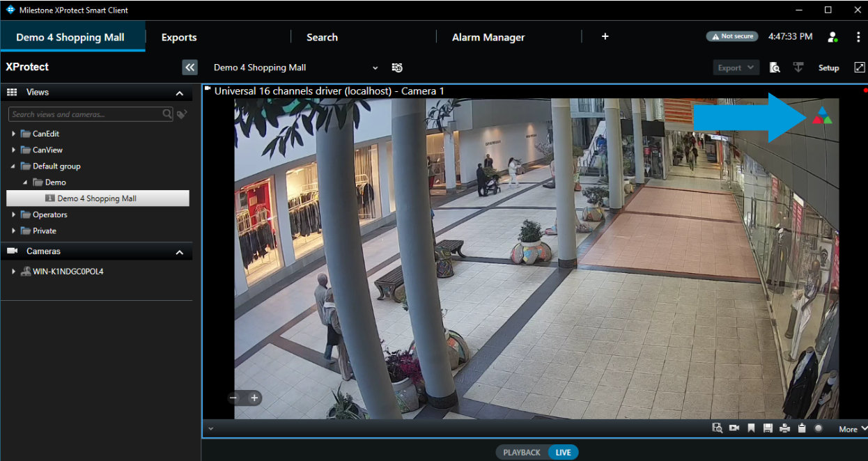868x461 pixels.
Task: Switch to PLAYBACK mode
Action: coord(522,453)
